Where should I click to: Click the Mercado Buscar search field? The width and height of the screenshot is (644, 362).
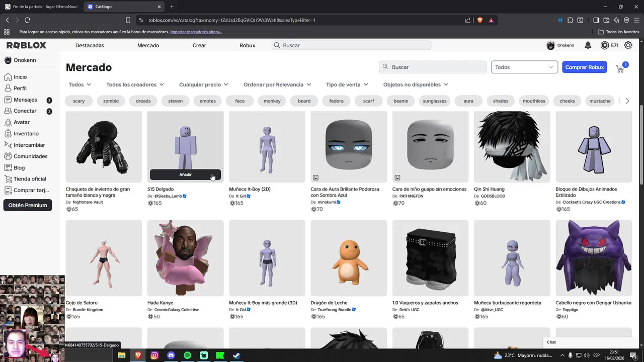(433, 67)
